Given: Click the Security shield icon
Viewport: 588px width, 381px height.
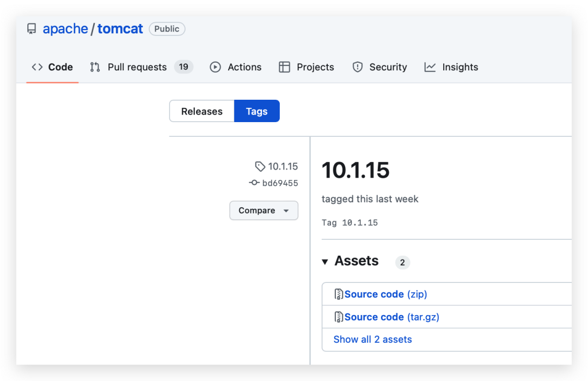Looking at the screenshot, I should 357,67.
